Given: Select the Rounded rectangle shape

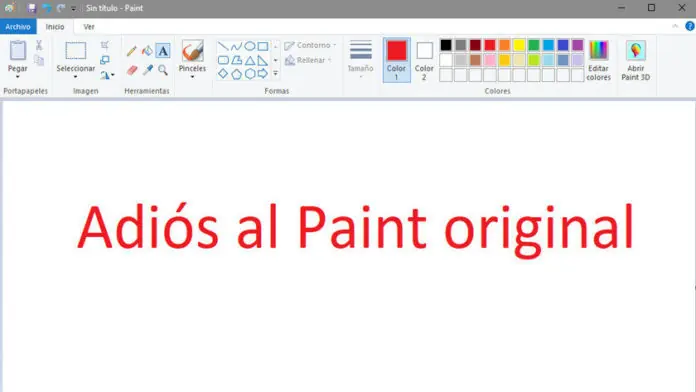Looking at the screenshot, I should point(223,60).
